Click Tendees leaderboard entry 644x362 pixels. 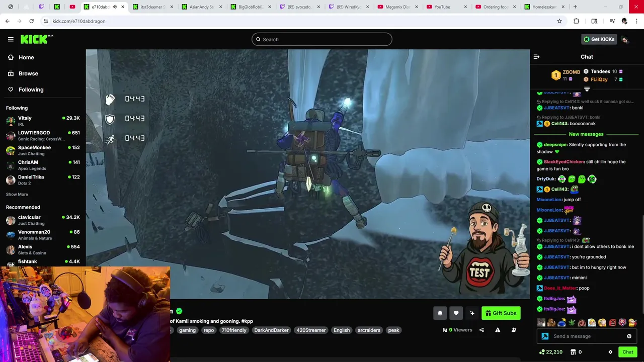point(603,71)
